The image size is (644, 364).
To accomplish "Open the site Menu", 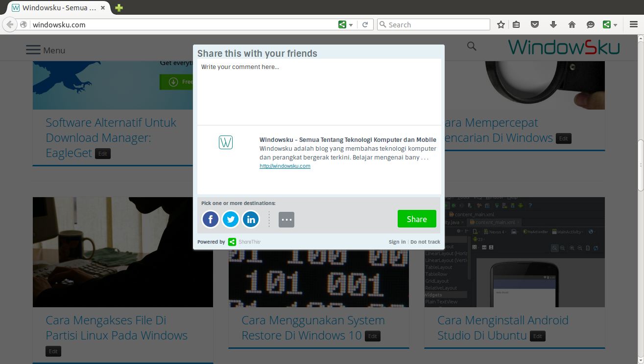I will click(46, 50).
